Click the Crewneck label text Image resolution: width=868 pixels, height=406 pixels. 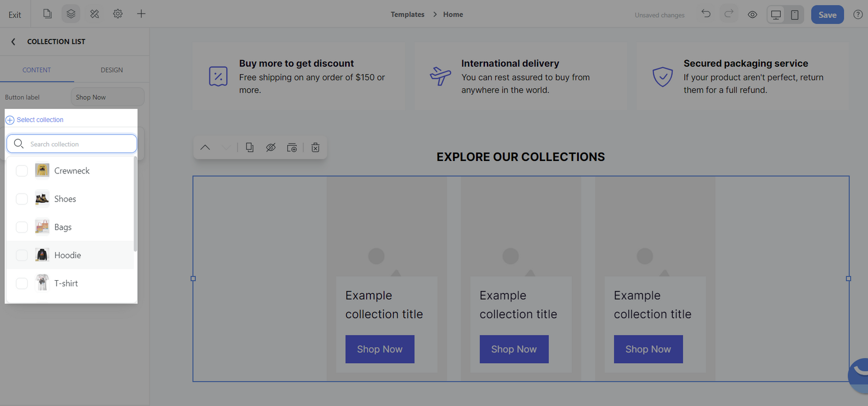72,171
